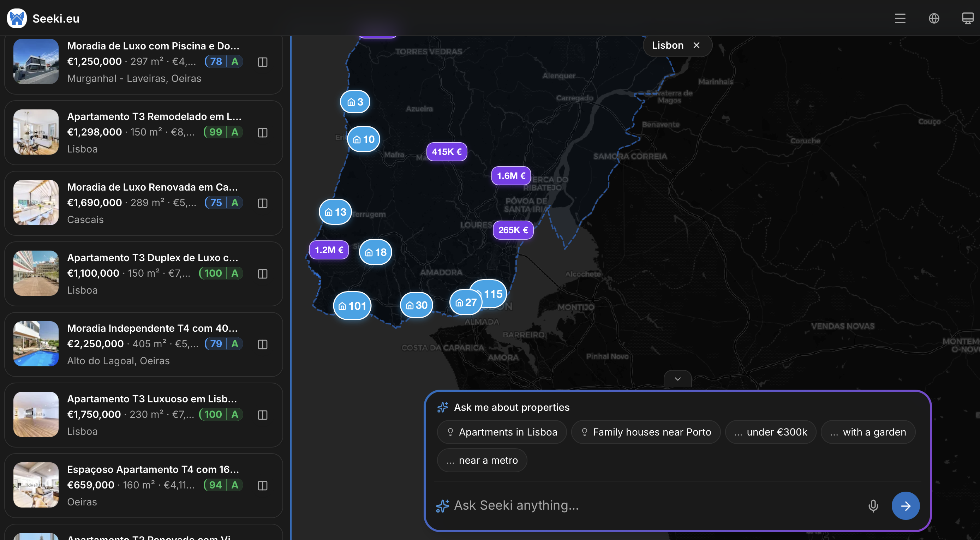Open Espaçoso Apartamento T4 thumbnail

click(36, 485)
